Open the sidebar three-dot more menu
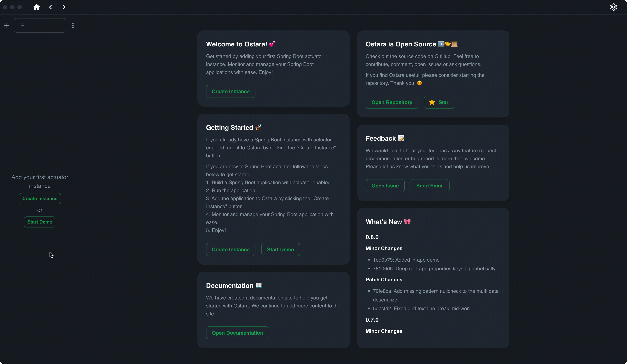627x364 pixels. (73, 25)
